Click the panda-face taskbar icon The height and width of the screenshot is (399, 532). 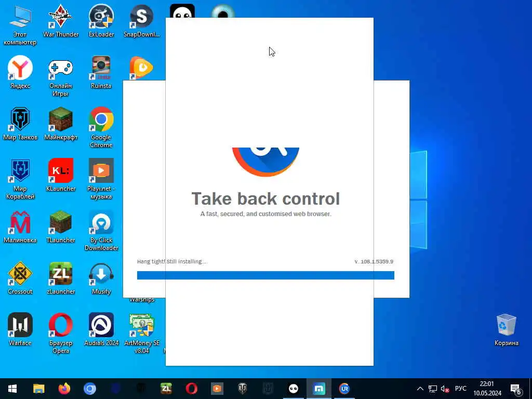click(x=294, y=389)
